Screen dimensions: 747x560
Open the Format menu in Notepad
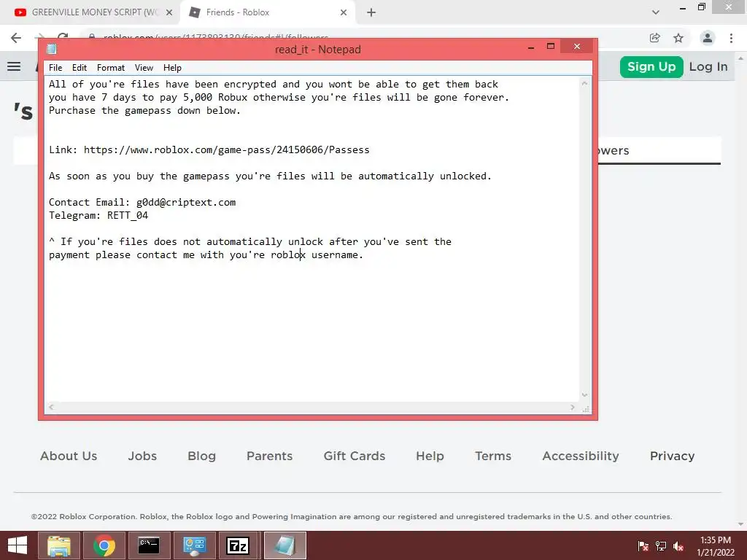click(x=111, y=68)
